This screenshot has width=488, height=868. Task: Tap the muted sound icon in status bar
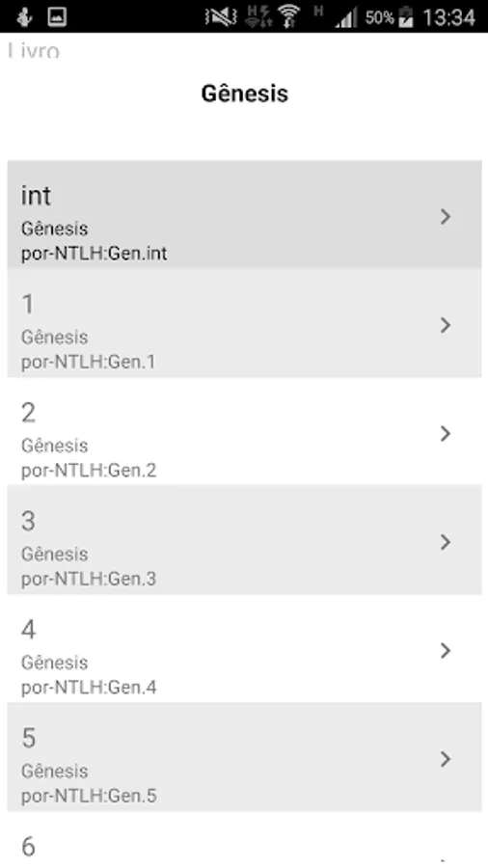point(221,16)
